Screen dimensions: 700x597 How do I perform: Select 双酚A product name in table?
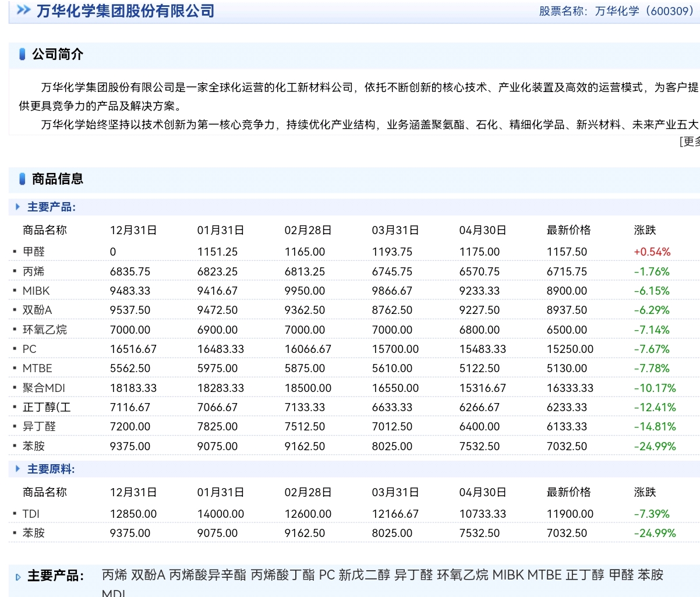pyautogui.click(x=37, y=310)
